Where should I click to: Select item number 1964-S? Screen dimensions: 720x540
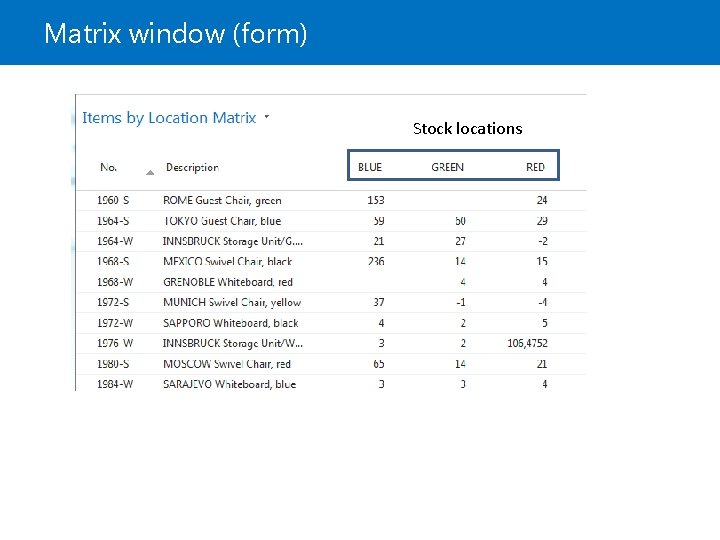tap(113, 221)
